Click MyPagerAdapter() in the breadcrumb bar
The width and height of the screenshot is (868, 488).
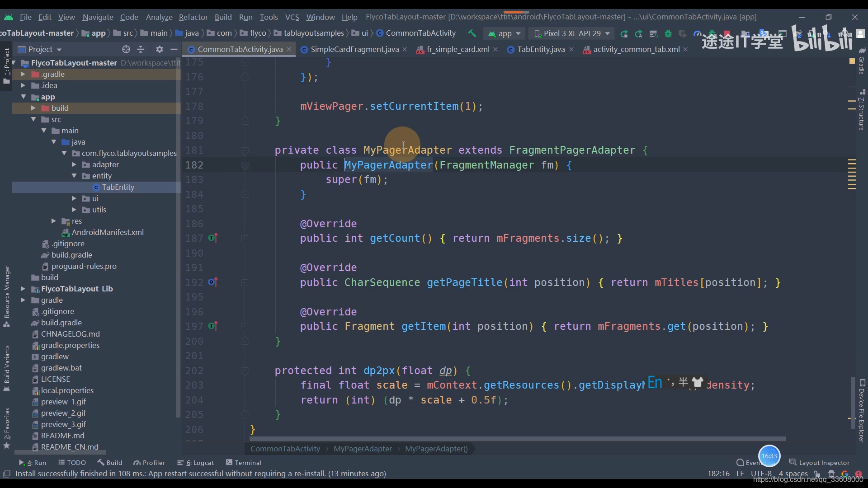(x=436, y=449)
